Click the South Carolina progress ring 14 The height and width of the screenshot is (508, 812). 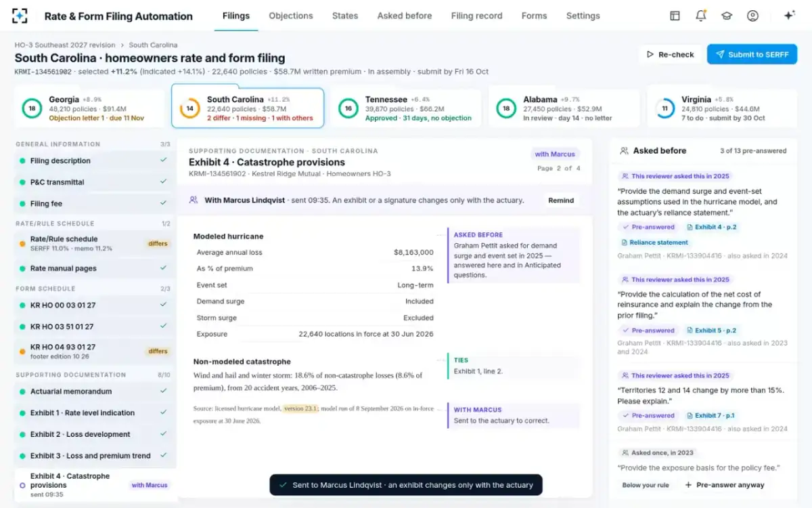click(x=189, y=108)
